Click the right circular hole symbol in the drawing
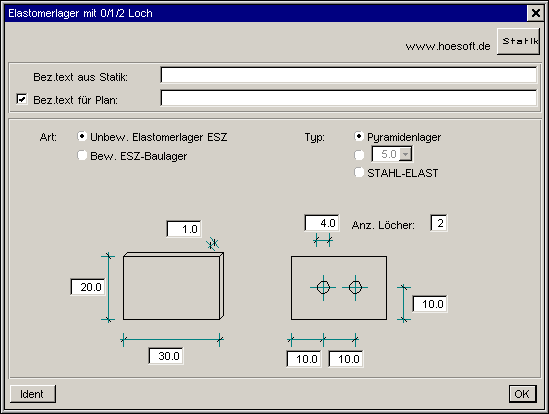Screen dimensions: 549x414 [355, 288]
